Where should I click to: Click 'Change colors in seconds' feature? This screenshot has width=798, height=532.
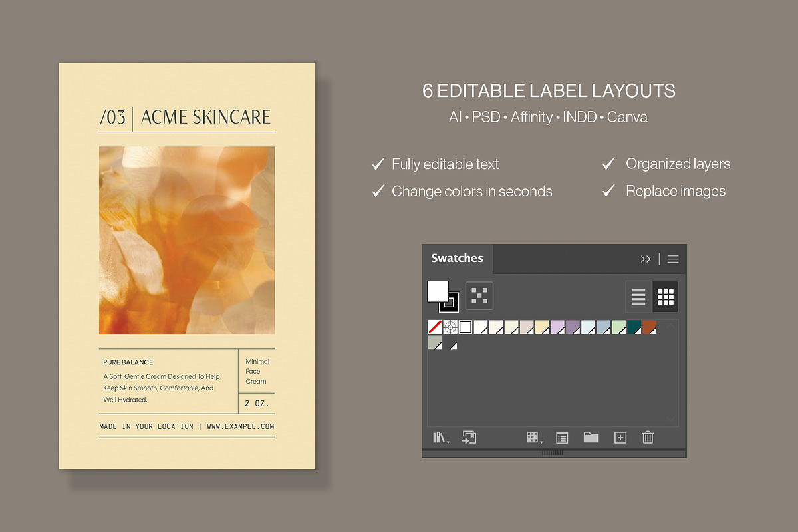coord(472,192)
